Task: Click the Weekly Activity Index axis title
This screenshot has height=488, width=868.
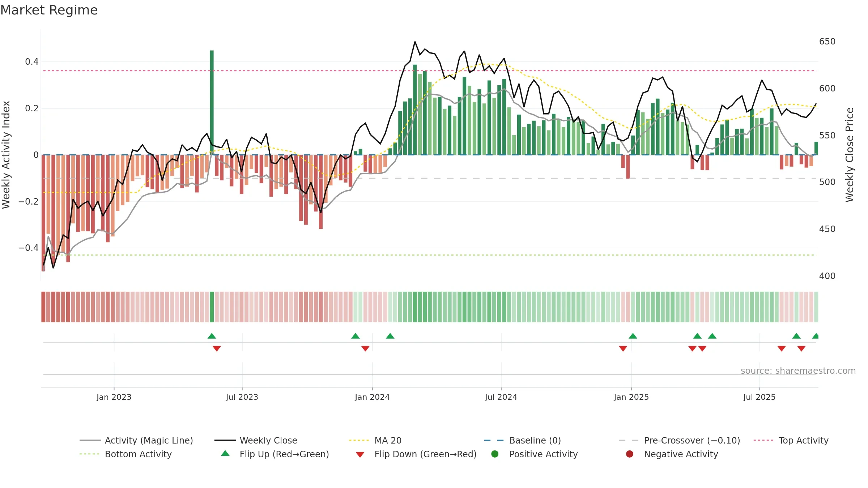Action: click(x=6, y=155)
